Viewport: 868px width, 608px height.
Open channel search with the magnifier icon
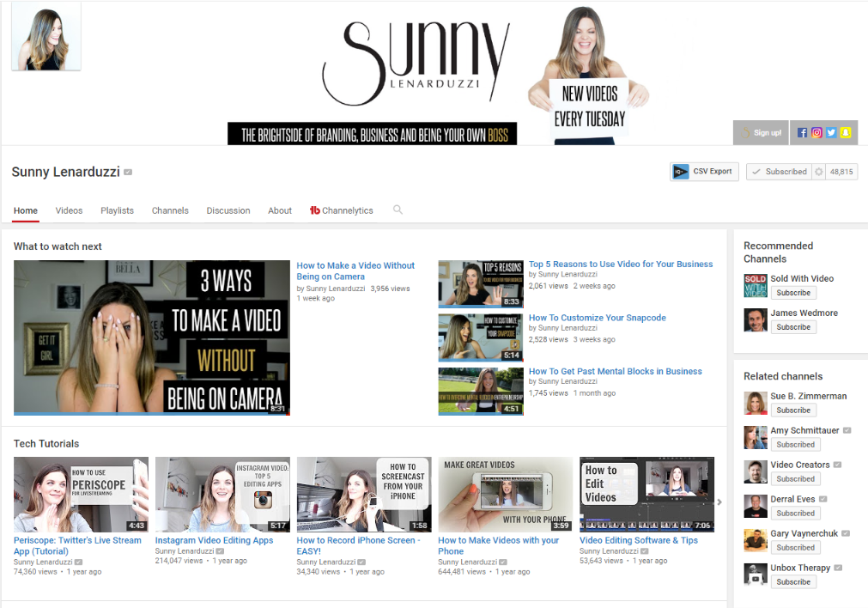point(398,210)
